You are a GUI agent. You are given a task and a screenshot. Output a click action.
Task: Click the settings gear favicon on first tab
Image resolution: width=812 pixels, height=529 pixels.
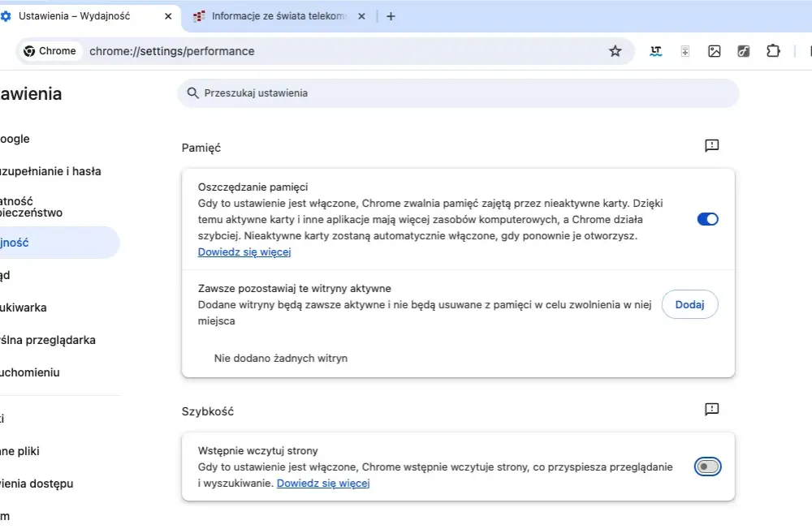click(x=6, y=16)
